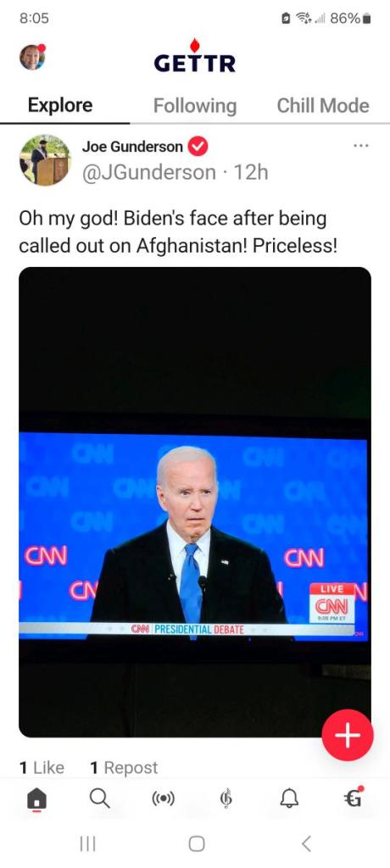The height and width of the screenshot is (868, 390).
Task: Open your profile avatar at top left
Action: coord(32,57)
